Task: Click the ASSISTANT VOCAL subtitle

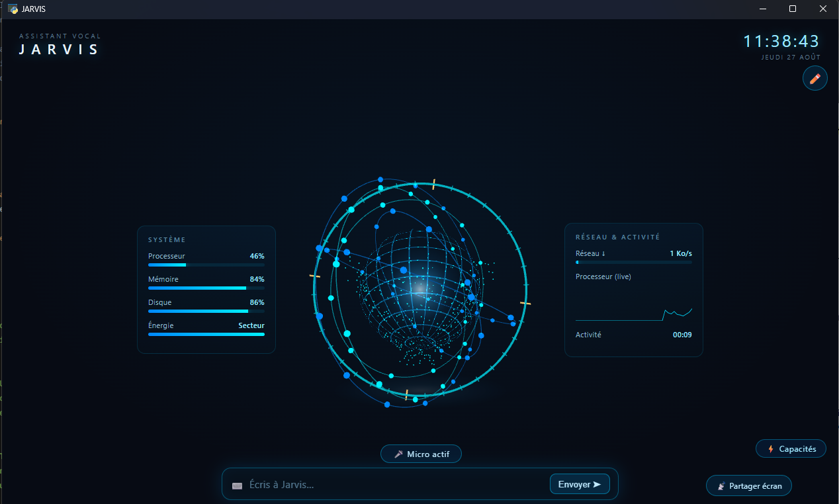Action: point(60,36)
